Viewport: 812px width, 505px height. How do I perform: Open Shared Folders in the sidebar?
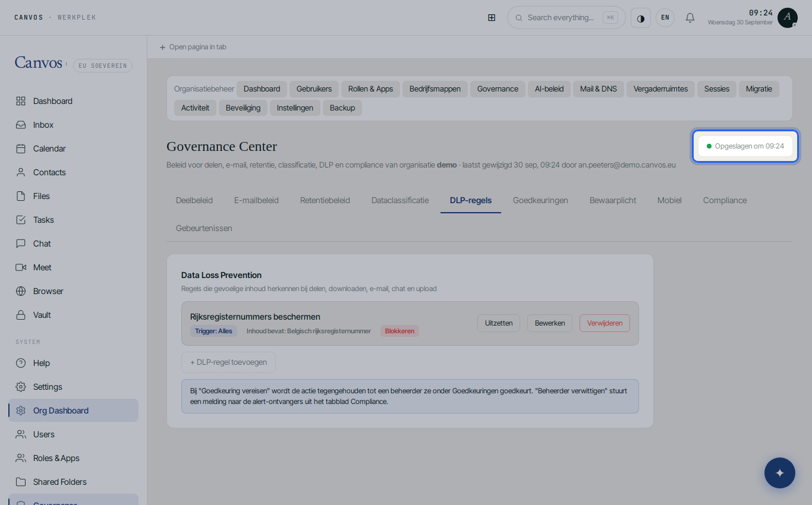74,482
